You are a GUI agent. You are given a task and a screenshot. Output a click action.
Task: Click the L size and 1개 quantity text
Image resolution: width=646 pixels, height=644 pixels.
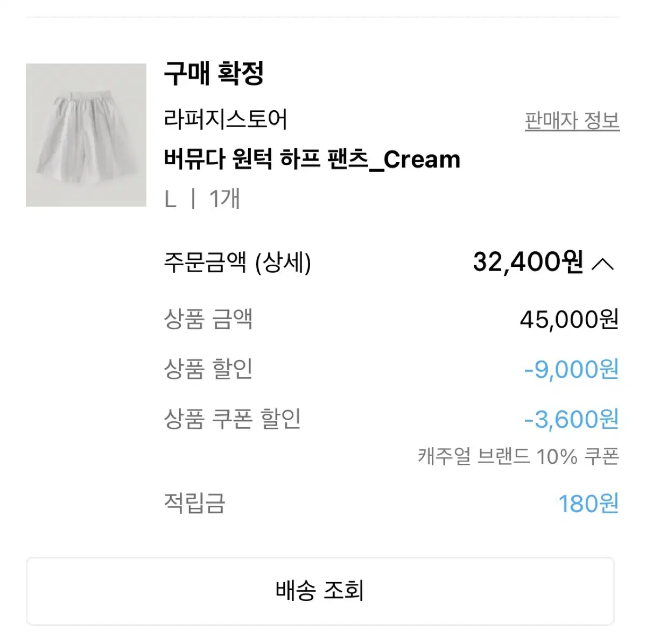(202, 199)
